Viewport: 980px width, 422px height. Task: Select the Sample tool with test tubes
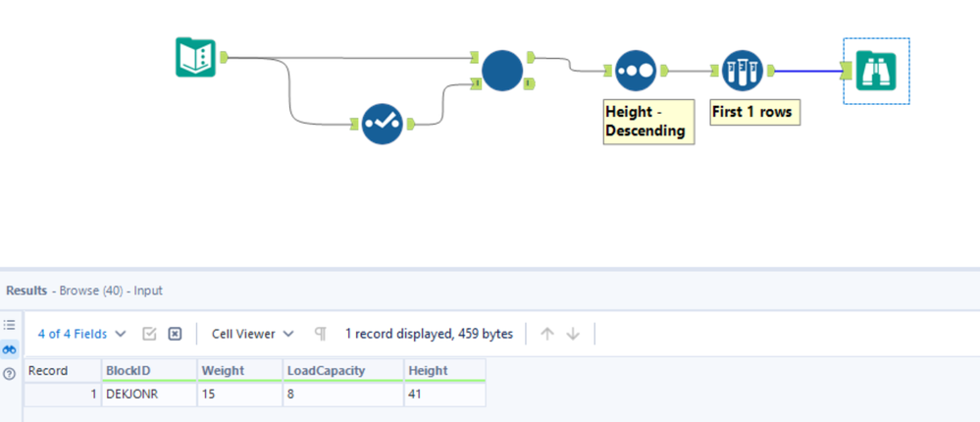(x=744, y=72)
